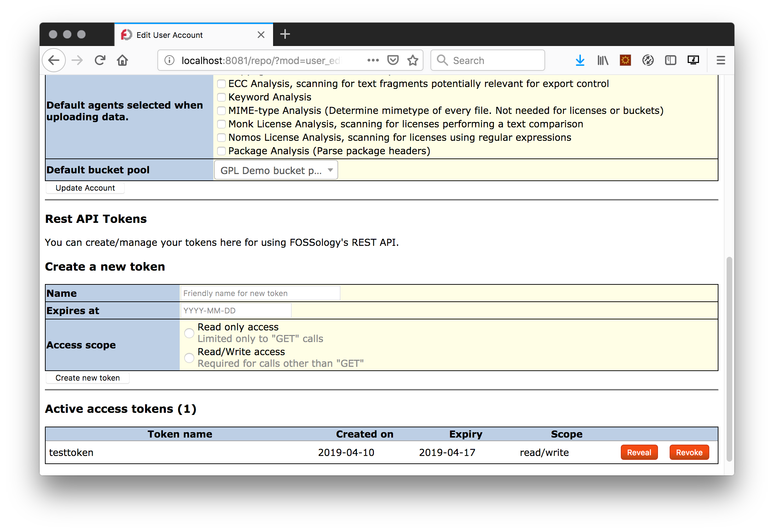This screenshot has width=774, height=532.
Task: Reload the current page
Action: pyautogui.click(x=100, y=60)
